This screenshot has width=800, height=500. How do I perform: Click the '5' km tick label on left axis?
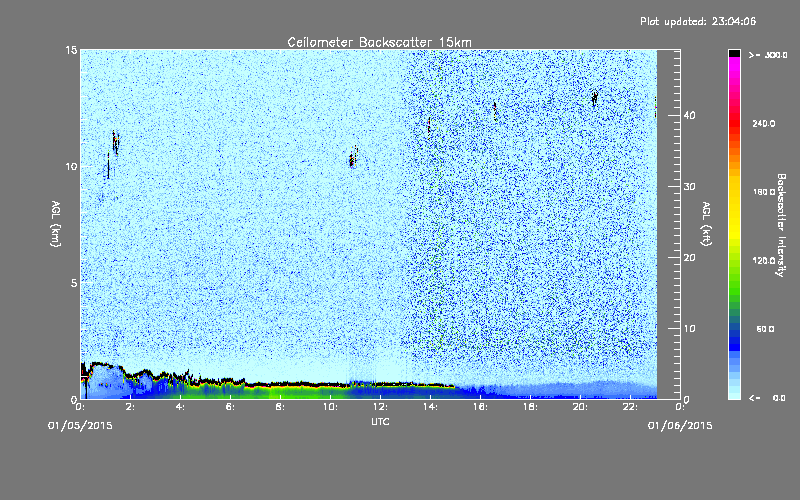pos(73,283)
